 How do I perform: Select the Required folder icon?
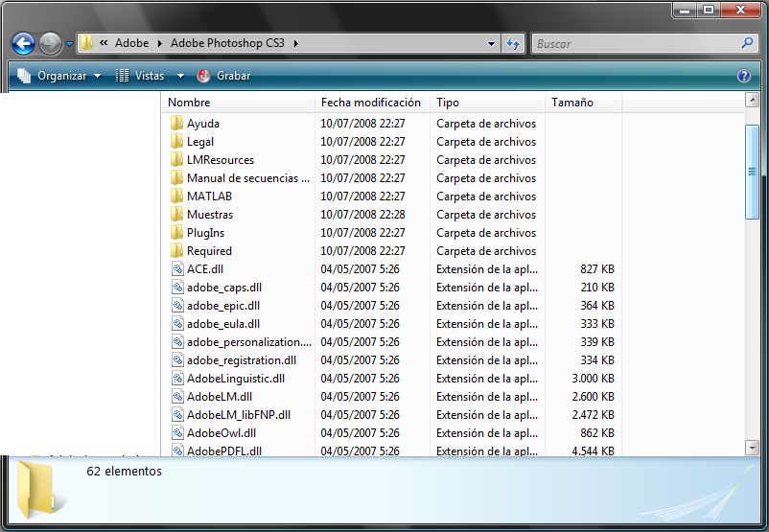(177, 250)
